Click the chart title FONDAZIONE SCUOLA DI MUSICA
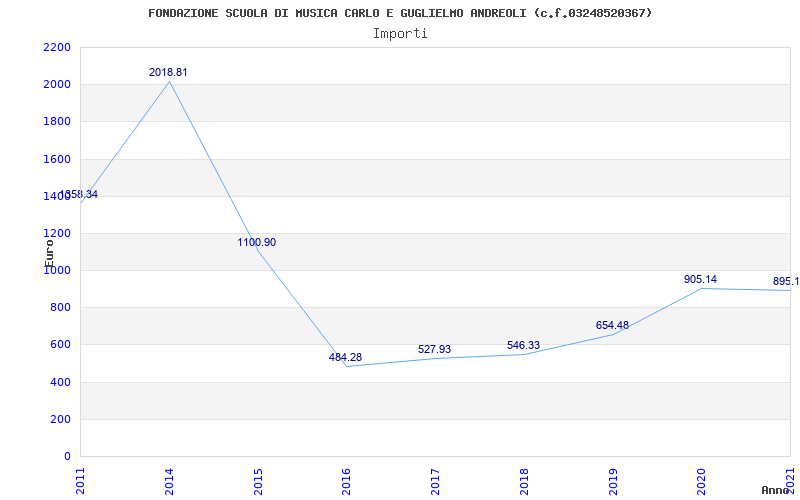The width and height of the screenshot is (800, 500). pos(401,13)
